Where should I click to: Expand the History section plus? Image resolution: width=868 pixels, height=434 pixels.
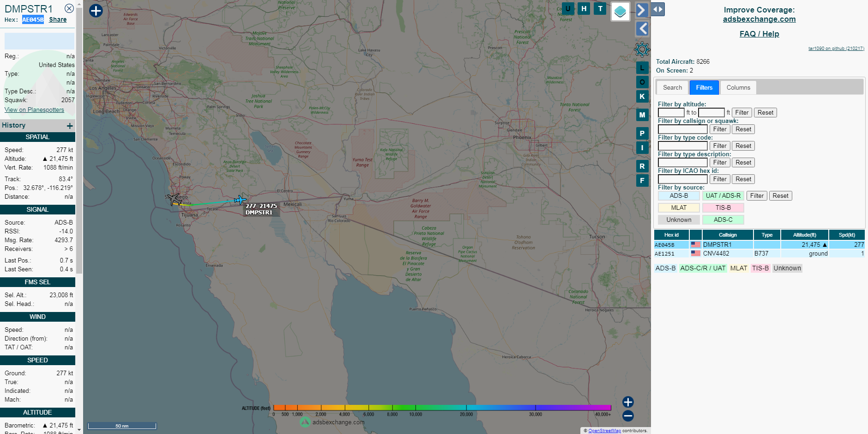[70, 126]
